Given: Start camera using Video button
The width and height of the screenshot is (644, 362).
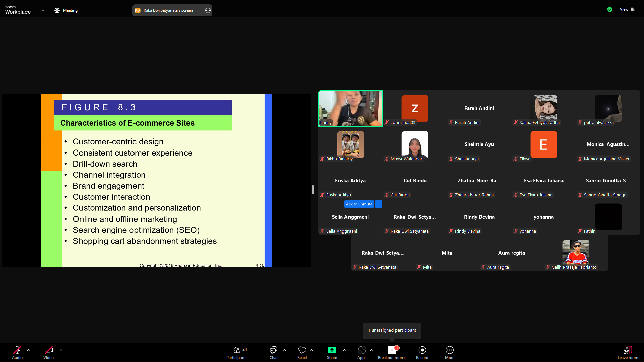Looking at the screenshot, I should click(48, 352).
